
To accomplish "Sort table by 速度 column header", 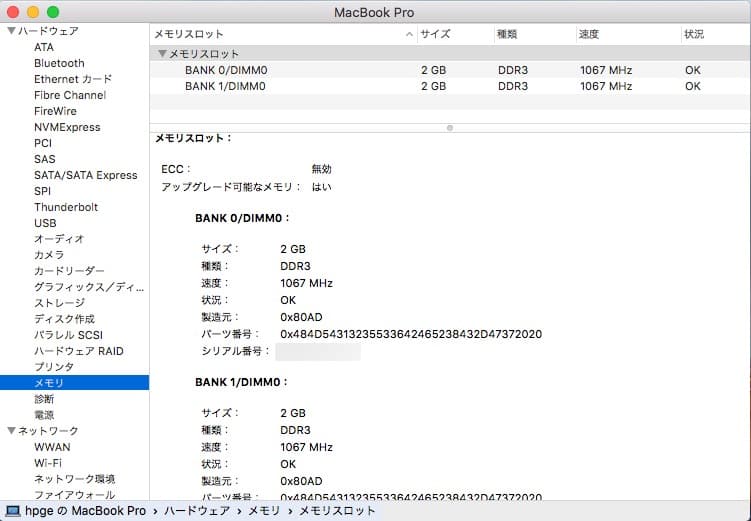I will [589, 34].
